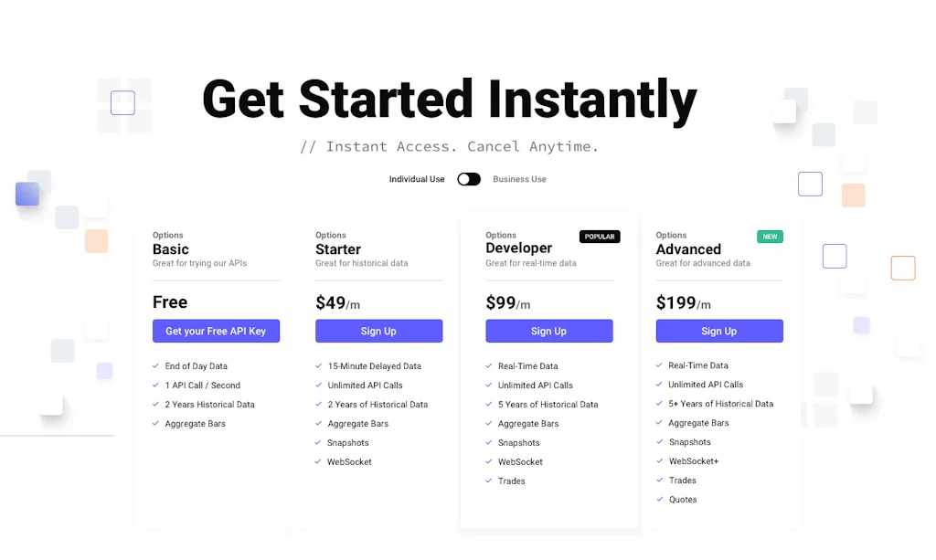
Task: Switch to Business Use pricing
Action: 519,179
